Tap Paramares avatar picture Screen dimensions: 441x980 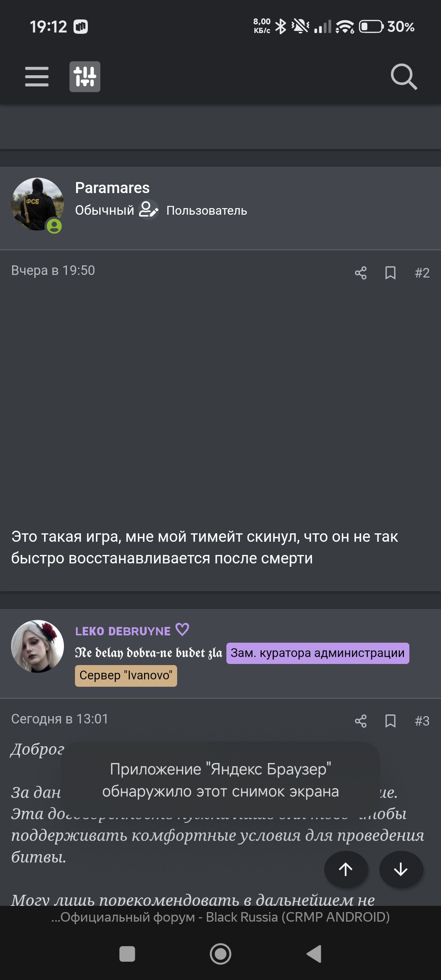click(37, 204)
